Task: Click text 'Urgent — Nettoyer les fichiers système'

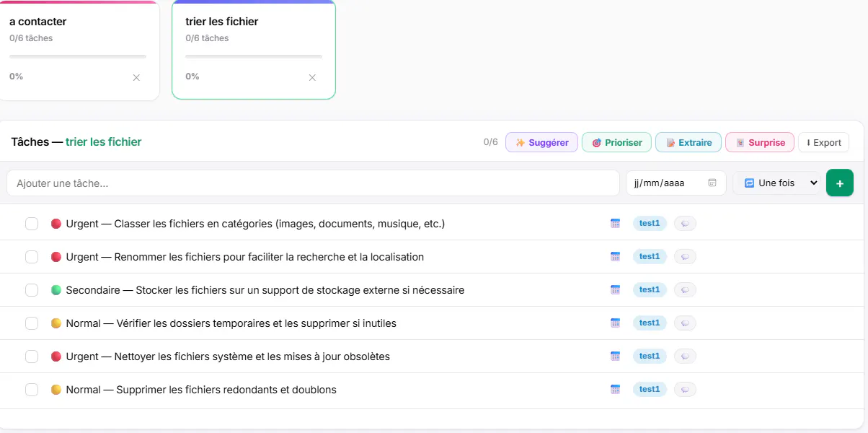Action: (x=156, y=357)
